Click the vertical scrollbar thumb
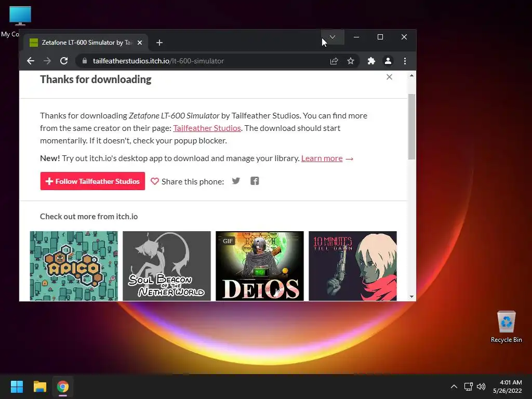 [x=411, y=127]
